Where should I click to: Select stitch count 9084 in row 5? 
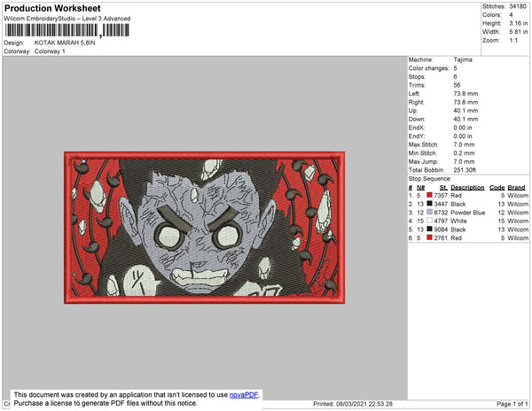click(441, 229)
